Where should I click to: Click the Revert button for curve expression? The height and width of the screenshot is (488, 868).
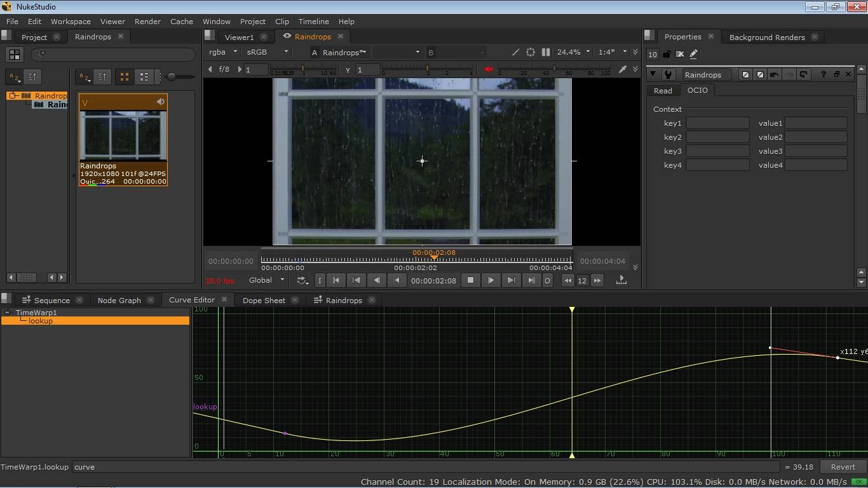pos(843,466)
